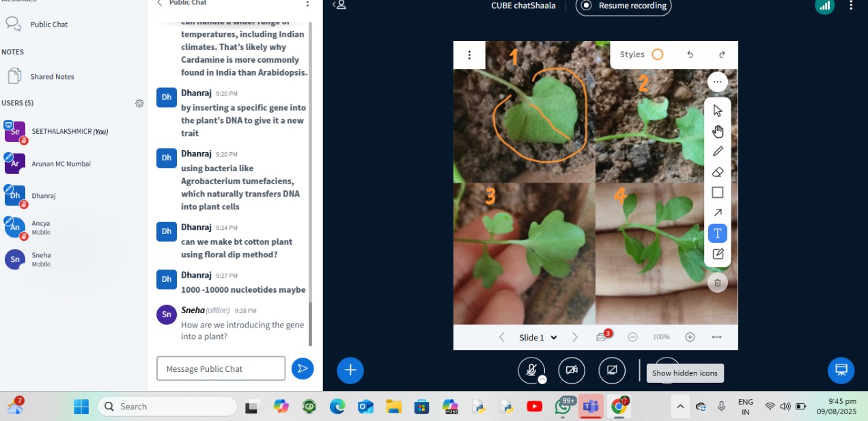Select the eraser tool

point(717,172)
